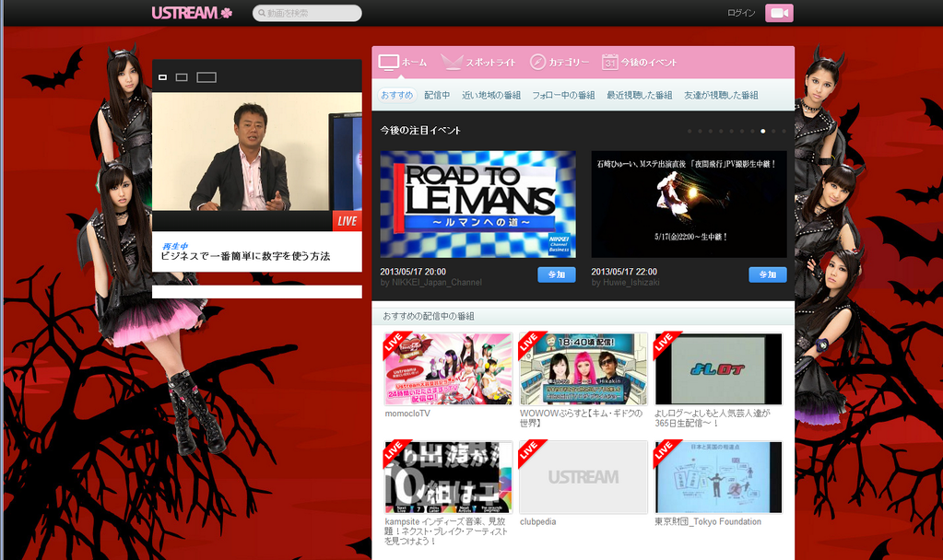Click the 今後の注目イベント heading
943x560 pixels.
[420, 131]
